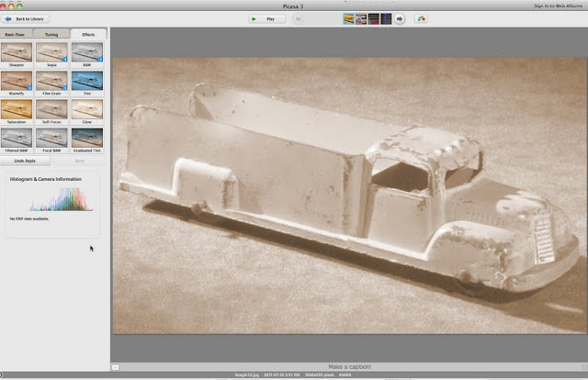
Task: Apply the Soft Focus effect
Action: click(x=51, y=109)
